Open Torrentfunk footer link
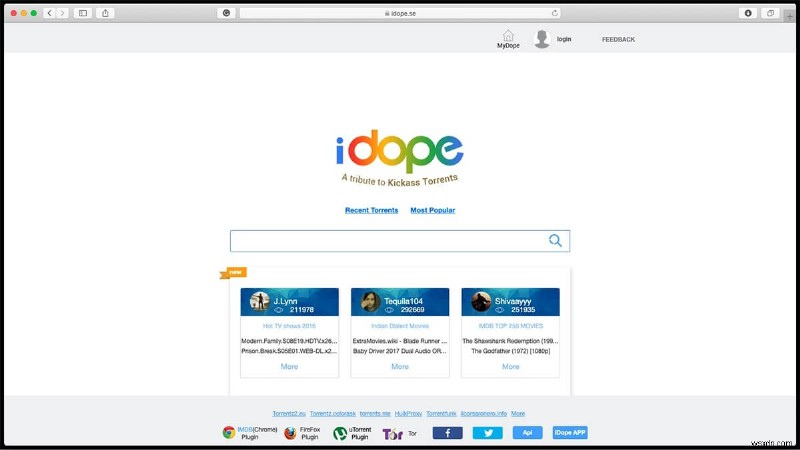 click(441, 413)
